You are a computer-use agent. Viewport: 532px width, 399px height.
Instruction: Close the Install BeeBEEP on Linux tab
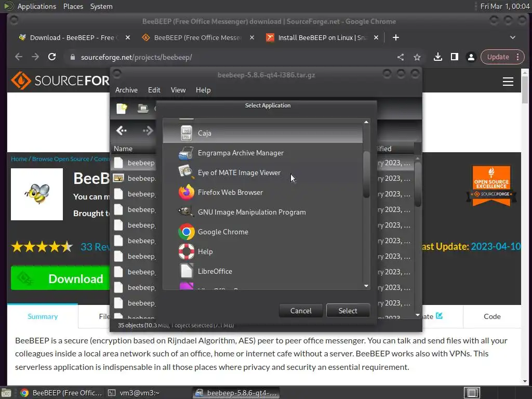coord(376,37)
